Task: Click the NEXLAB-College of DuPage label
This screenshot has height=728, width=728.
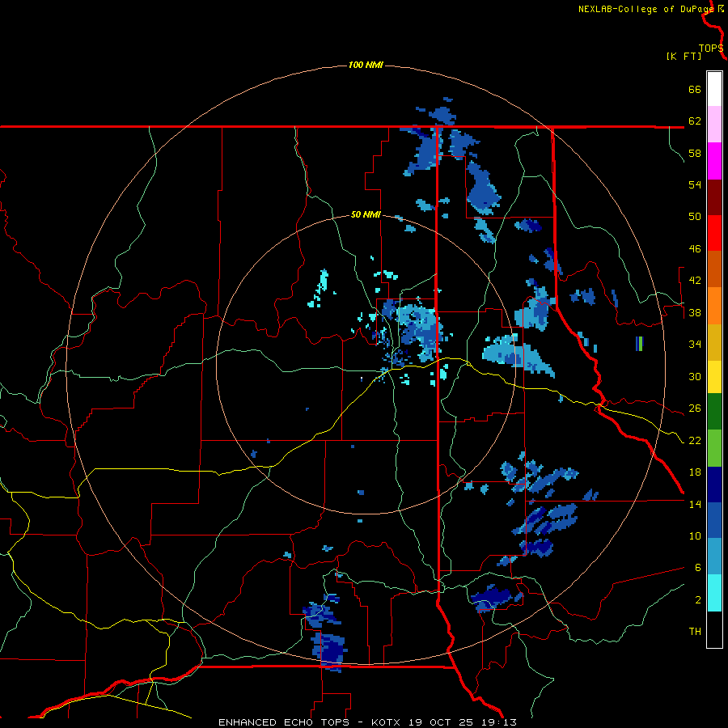Action: click(x=645, y=9)
